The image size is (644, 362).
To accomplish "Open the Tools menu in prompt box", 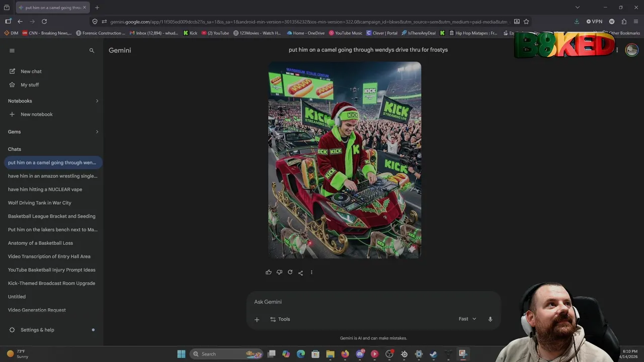I will pyautogui.click(x=280, y=319).
